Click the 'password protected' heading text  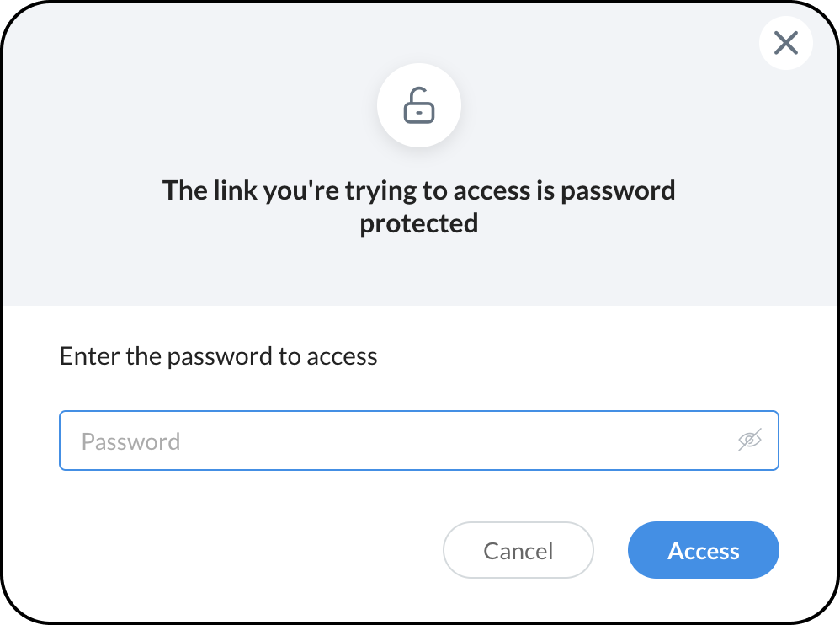click(419, 206)
